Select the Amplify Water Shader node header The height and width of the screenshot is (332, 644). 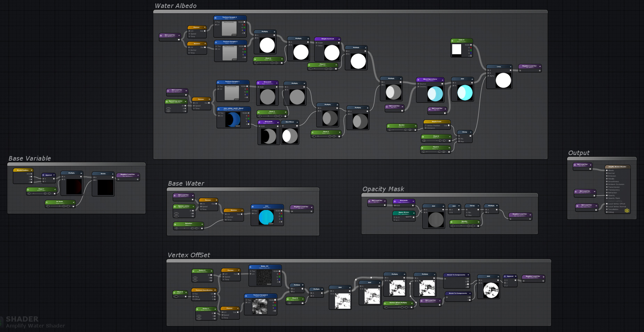point(618,167)
